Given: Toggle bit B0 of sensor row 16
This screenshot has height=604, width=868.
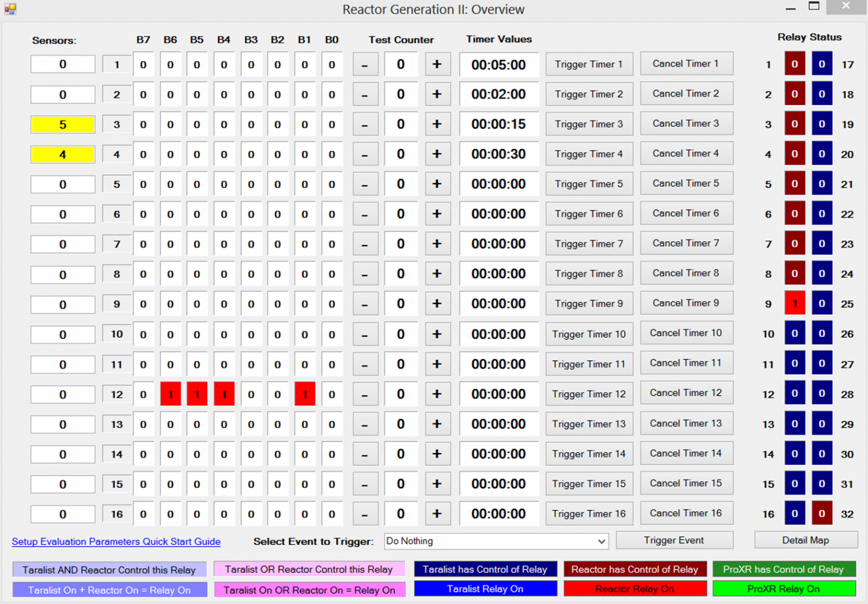Looking at the screenshot, I should 332,515.
